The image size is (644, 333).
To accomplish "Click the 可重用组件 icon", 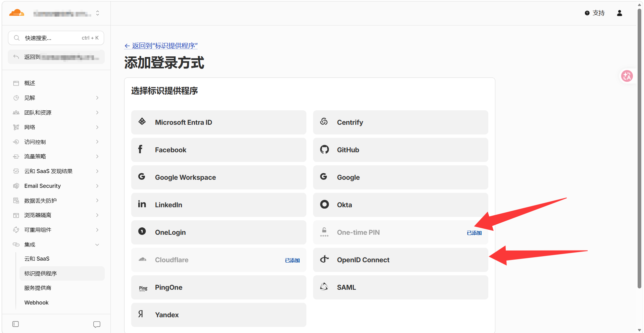I will (16, 230).
